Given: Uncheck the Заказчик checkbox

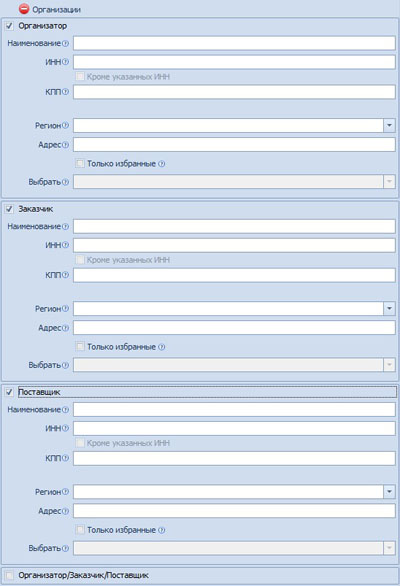Looking at the screenshot, I should (x=9, y=209).
